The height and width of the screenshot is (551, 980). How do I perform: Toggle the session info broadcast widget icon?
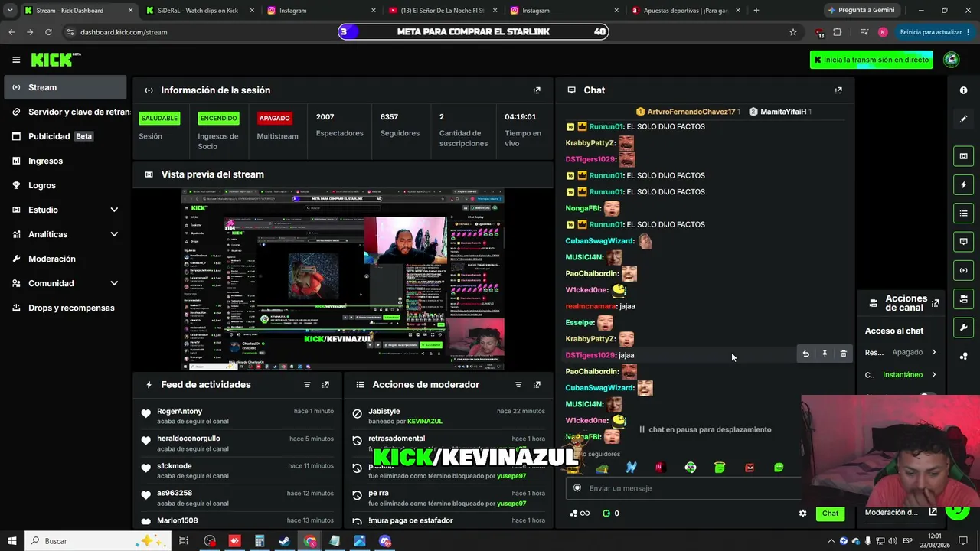(963, 270)
